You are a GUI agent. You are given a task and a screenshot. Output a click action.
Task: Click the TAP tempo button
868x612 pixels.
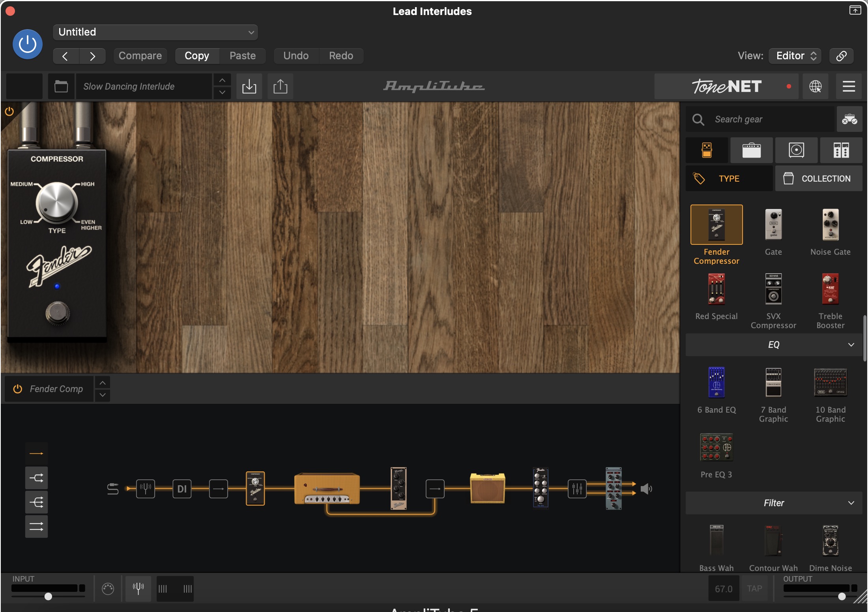[754, 589]
